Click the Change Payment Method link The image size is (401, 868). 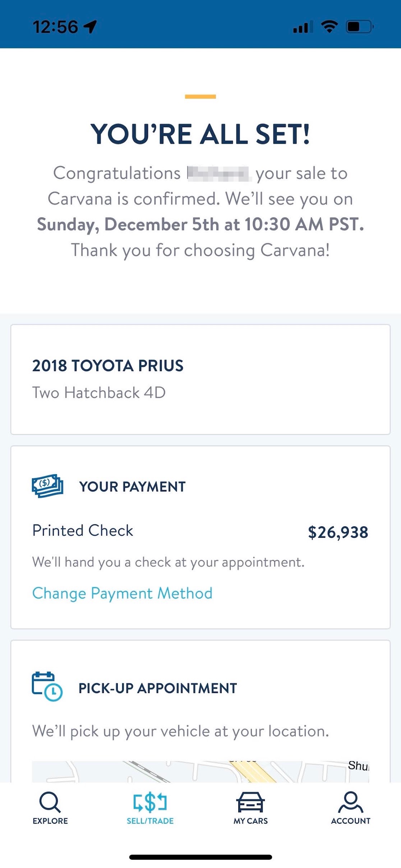click(x=122, y=593)
